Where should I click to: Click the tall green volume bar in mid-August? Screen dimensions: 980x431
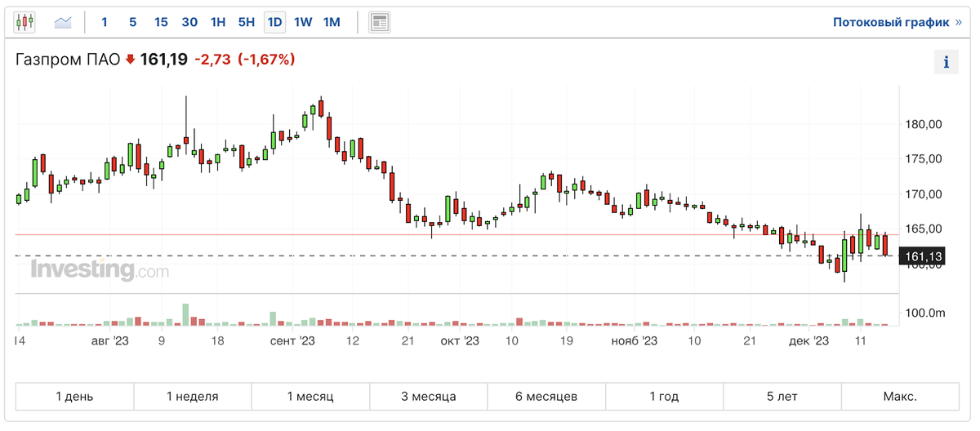coord(185,314)
